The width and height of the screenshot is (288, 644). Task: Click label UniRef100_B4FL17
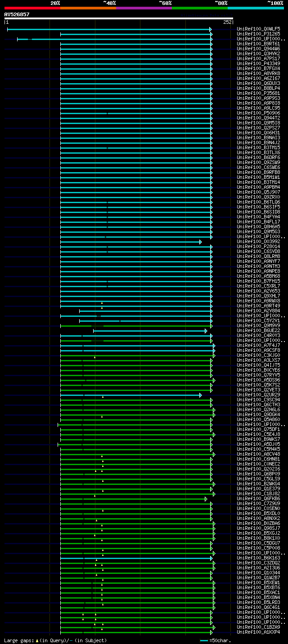click(x=258, y=222)
